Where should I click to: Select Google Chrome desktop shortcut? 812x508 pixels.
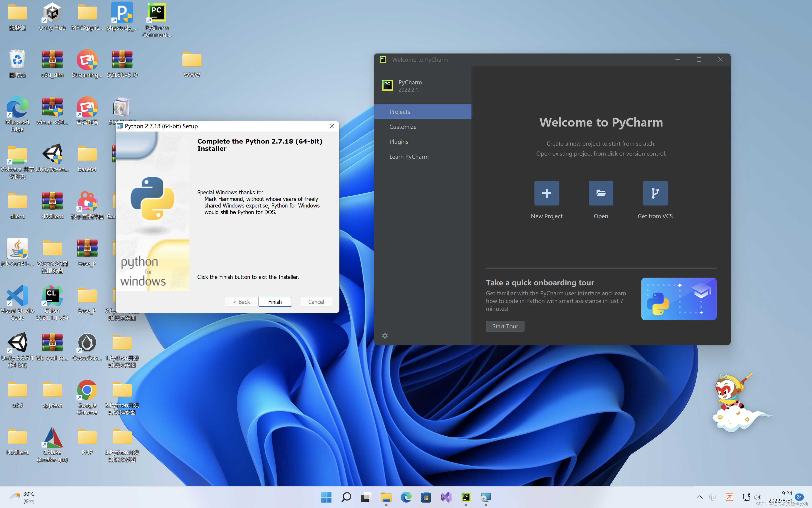87,397
